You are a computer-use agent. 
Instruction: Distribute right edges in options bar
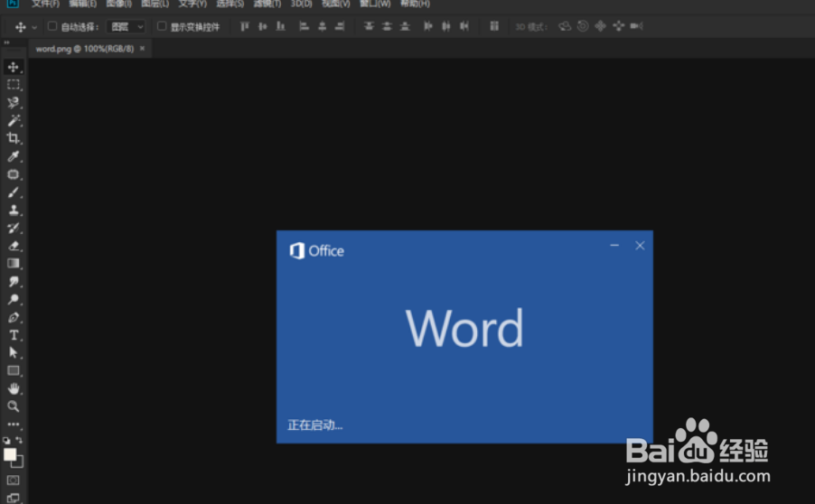tap(464, 26)
